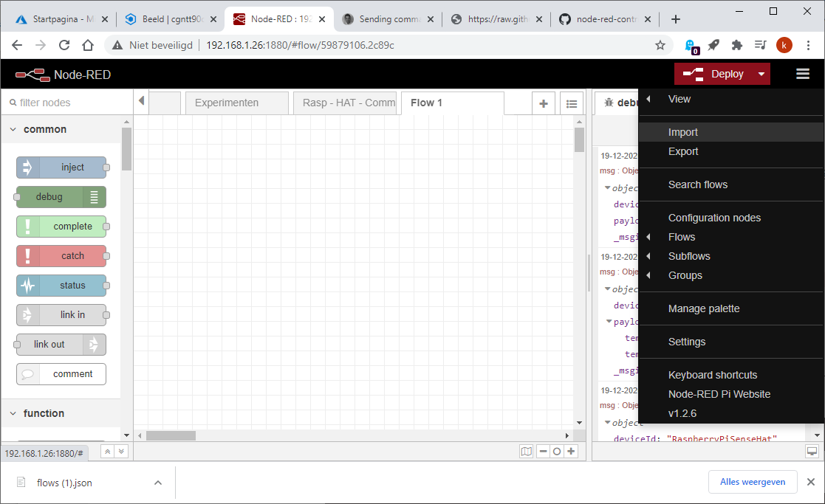The height and width of the screenshot is (504, 825).
Task: Click the palette scrollbar thumb
Action: coord(126,149)
